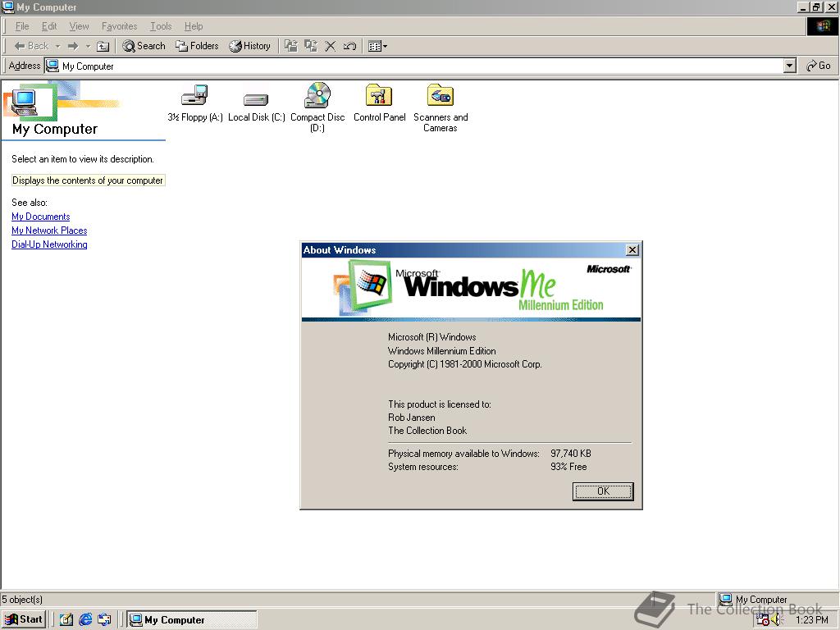Launch Outlook Express quick launch icon
The width and height of the screenshot is (840, 630).
tap(104, 620)
